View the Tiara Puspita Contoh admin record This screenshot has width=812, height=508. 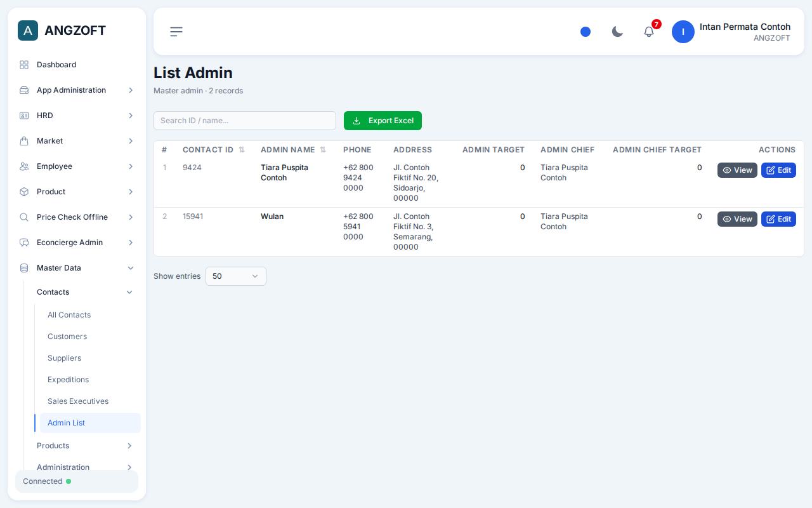[x=737, y=170]
